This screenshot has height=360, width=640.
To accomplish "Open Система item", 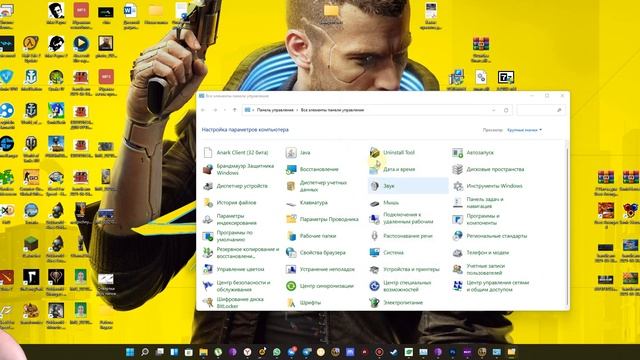I will point(387,253).
